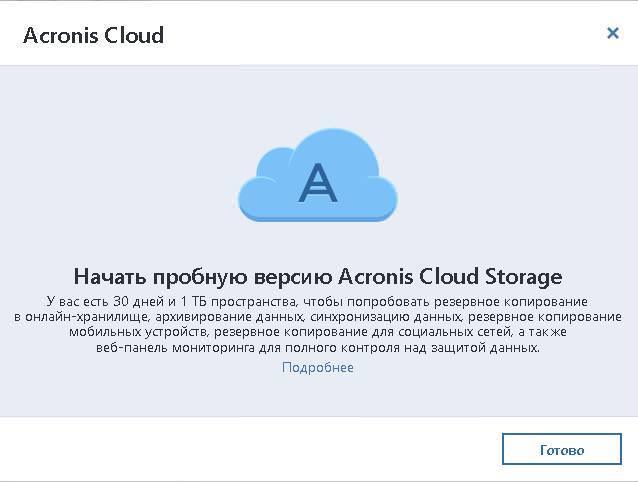Image resolution: width=638 pixels, height=482 pixels.
Task: Click the letter A inside the cloud
Action: (318, 183)
